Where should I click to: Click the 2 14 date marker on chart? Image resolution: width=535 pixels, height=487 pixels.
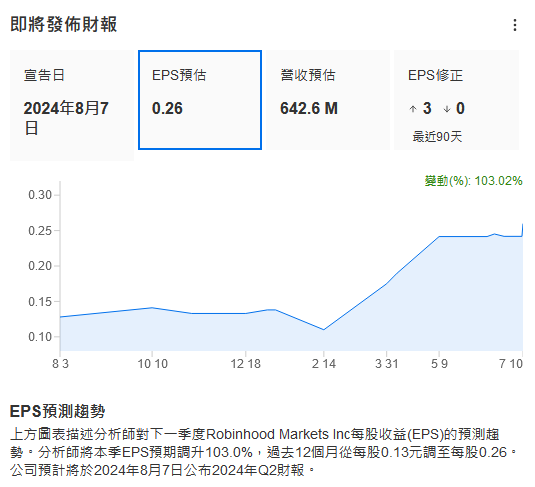point(323,363)
